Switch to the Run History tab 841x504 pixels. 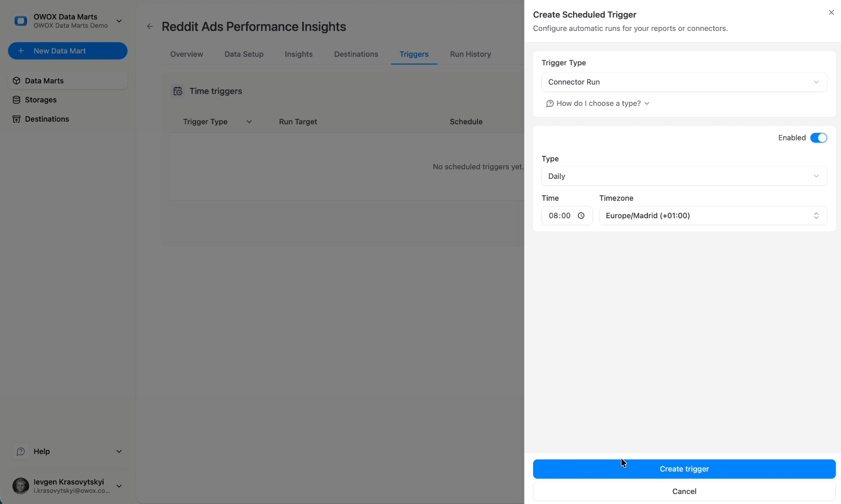(470, 54)
